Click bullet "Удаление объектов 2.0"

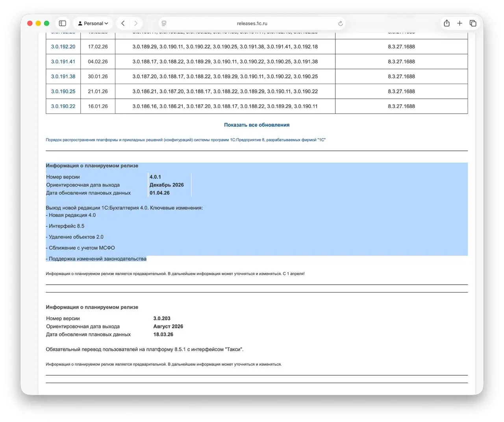point(74,237)
